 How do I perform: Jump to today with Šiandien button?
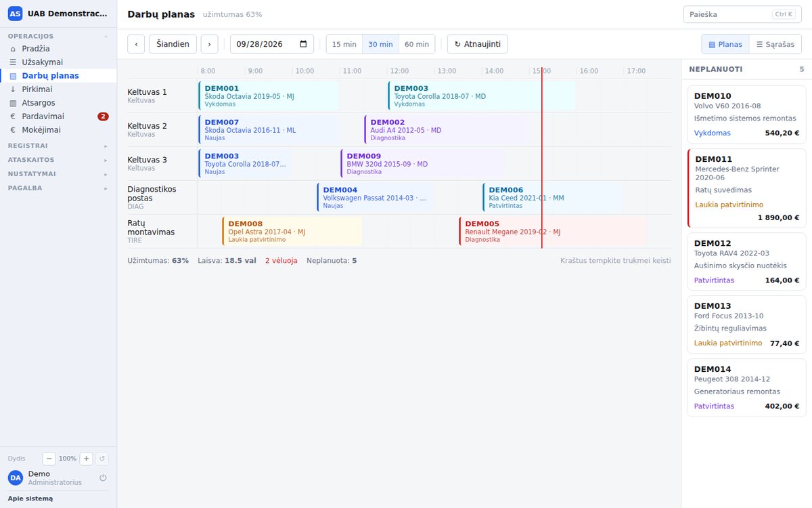coord(173,44)
